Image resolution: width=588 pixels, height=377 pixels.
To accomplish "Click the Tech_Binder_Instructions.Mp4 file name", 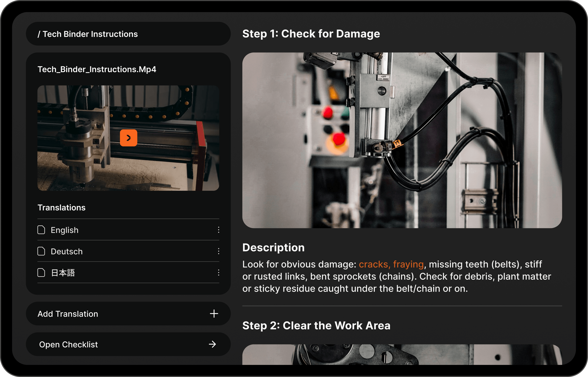I will [97, 69].
